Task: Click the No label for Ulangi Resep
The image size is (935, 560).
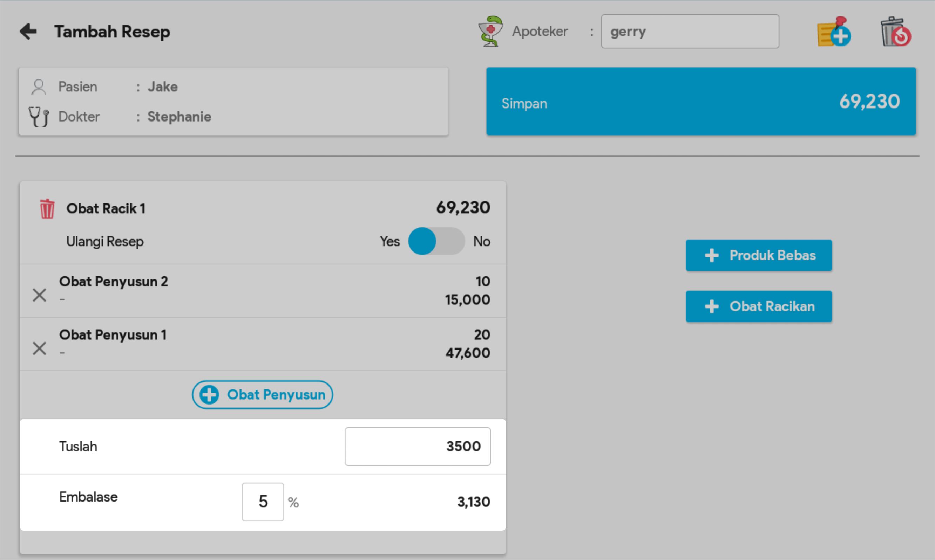Action: [481, 241]
